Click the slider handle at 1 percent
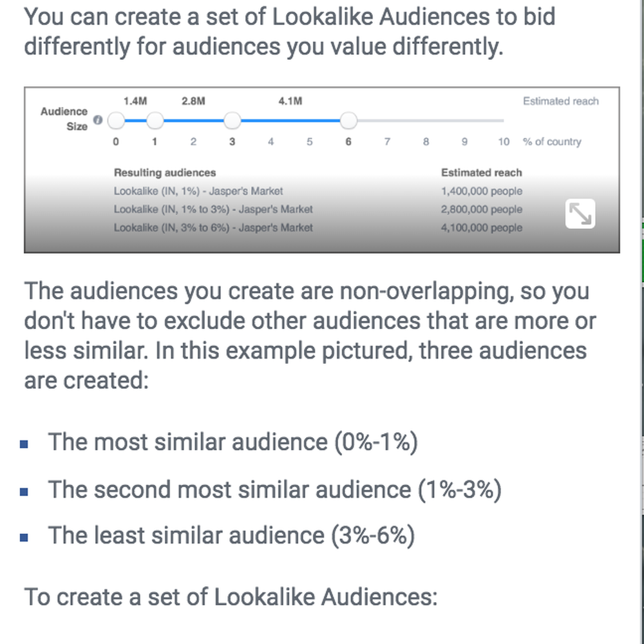The image size is (644, 644). [155, 120]
